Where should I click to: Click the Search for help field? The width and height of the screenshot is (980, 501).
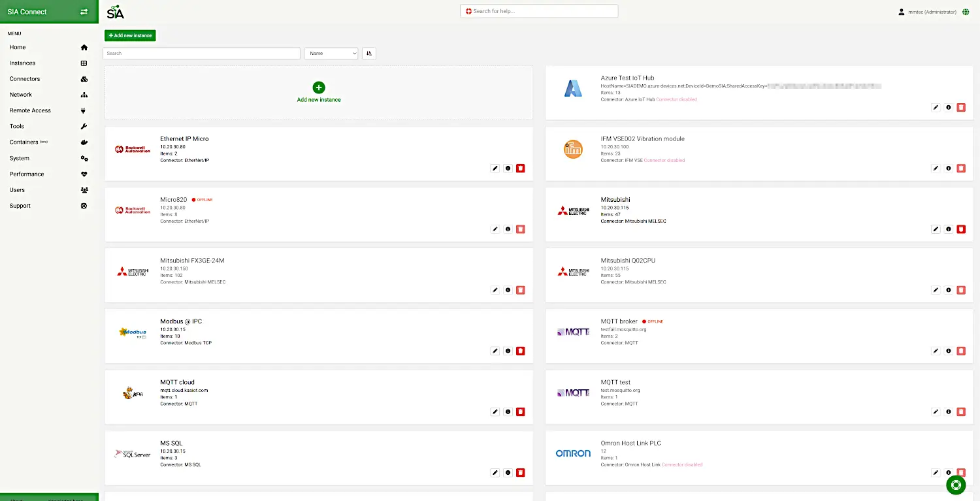[x=538, y=10]
